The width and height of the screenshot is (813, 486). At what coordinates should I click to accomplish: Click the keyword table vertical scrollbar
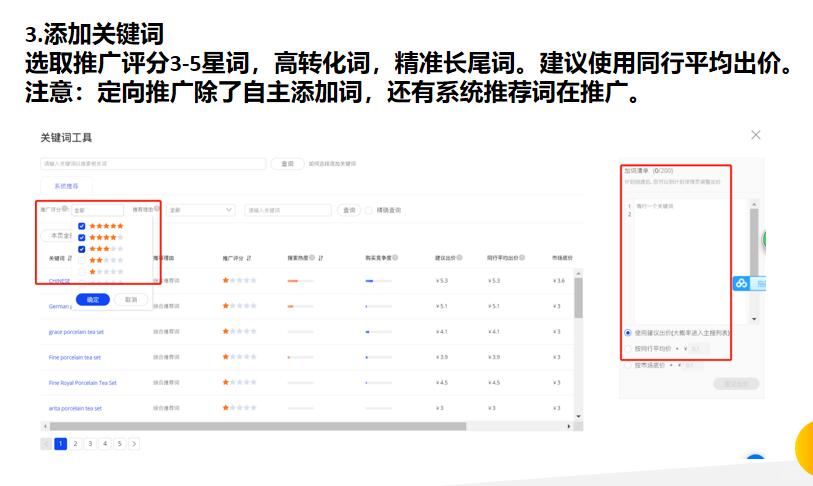(579, 298)
